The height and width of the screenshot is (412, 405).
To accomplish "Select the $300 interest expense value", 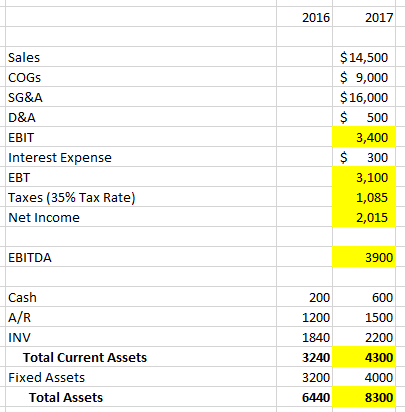I will click(x=364, y=157).
